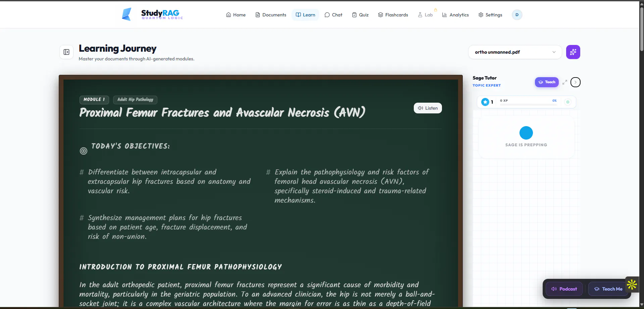644x309 pixels.
Task: Open the Chat page
Action: (x=334, y=15)
